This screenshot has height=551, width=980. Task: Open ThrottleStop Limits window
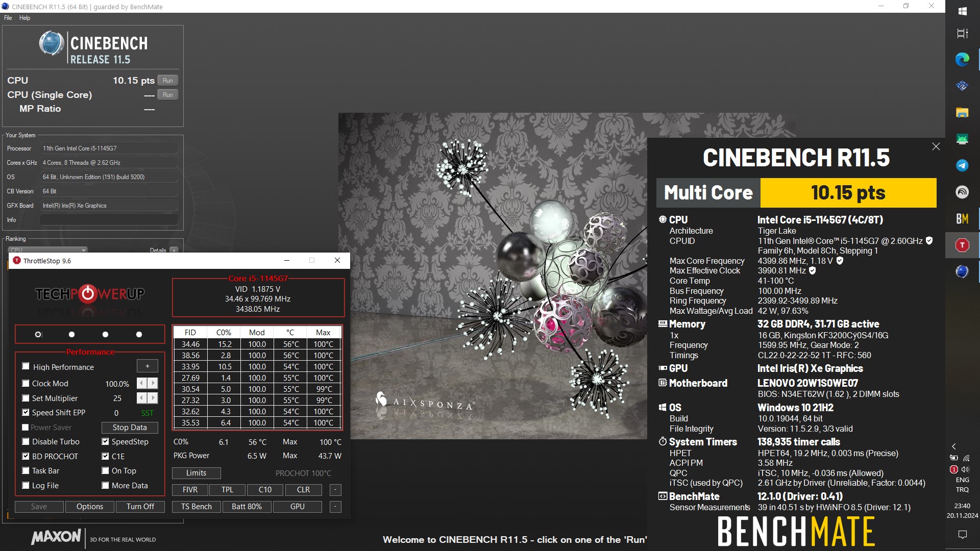click(x=197, y=473)
